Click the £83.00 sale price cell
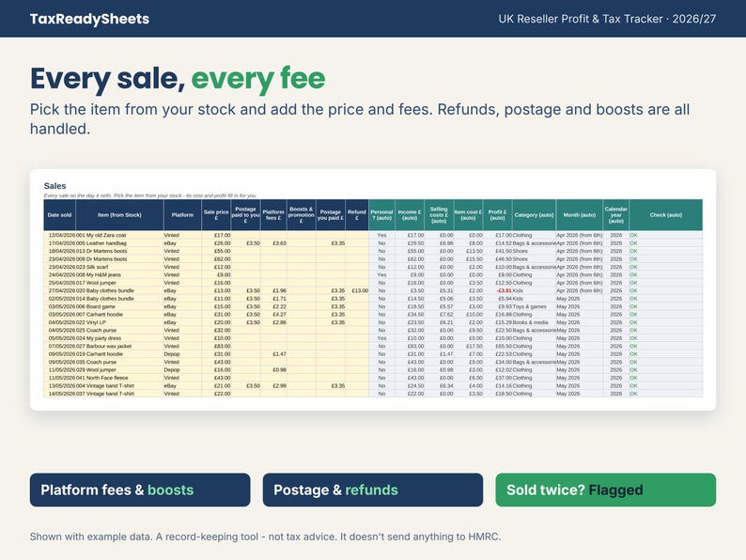The image size is (746, 560). [x=216, y=346]
